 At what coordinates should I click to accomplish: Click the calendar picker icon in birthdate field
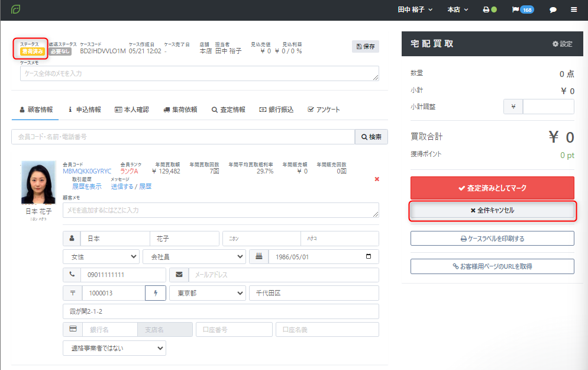click(369, 256)
